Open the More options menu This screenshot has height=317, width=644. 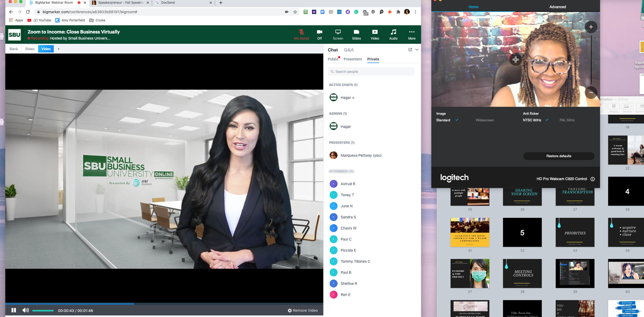coord(412,35)
